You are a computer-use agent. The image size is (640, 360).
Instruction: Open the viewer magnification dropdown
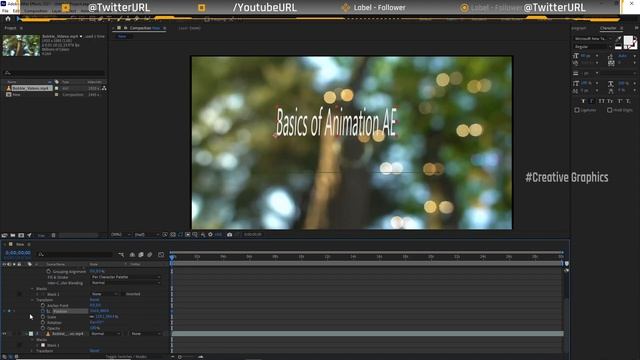(x=121, y=235)
